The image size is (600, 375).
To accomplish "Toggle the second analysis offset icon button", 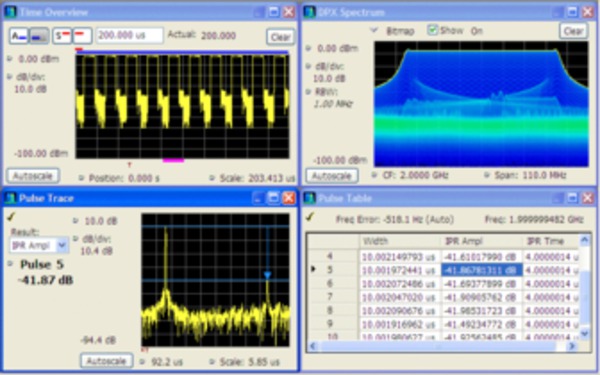I will tap(39, 36).
